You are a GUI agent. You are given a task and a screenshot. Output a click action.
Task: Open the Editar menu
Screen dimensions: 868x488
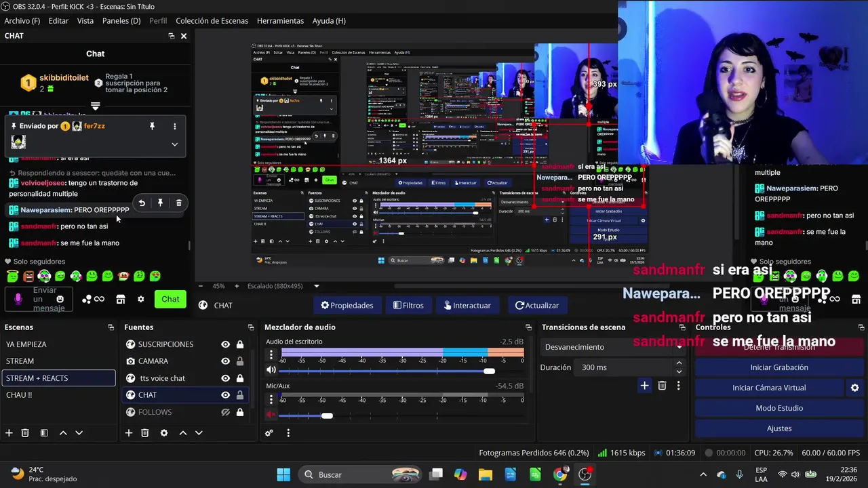(x=58, y=21)
